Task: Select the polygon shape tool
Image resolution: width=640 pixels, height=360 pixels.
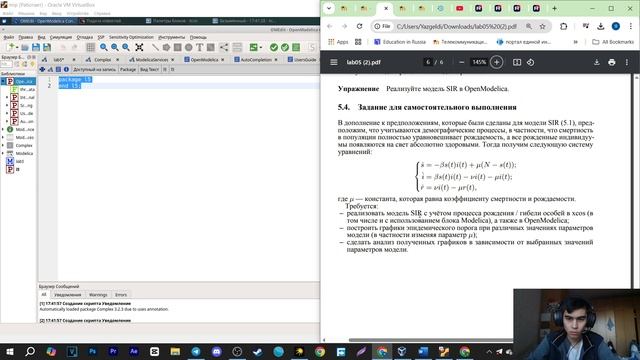Action: (x=166, y=47)
